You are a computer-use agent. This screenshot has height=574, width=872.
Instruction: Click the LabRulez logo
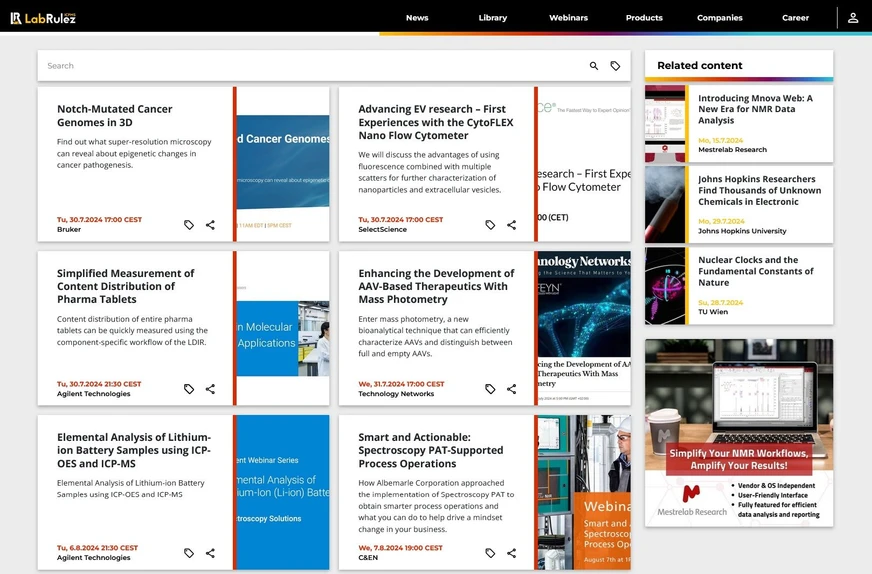(43, 18)
